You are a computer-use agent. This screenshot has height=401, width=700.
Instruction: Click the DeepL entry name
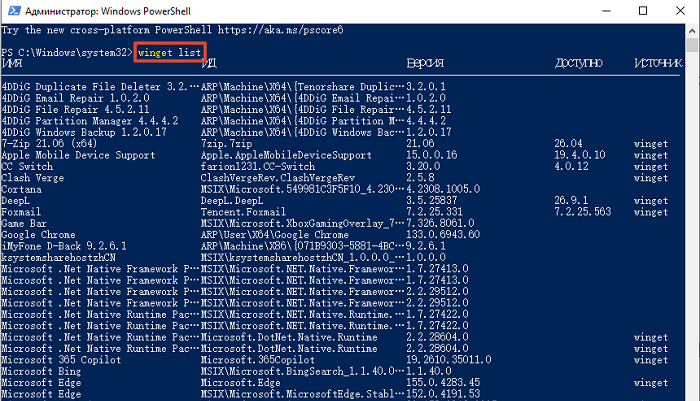click(16, 200)
